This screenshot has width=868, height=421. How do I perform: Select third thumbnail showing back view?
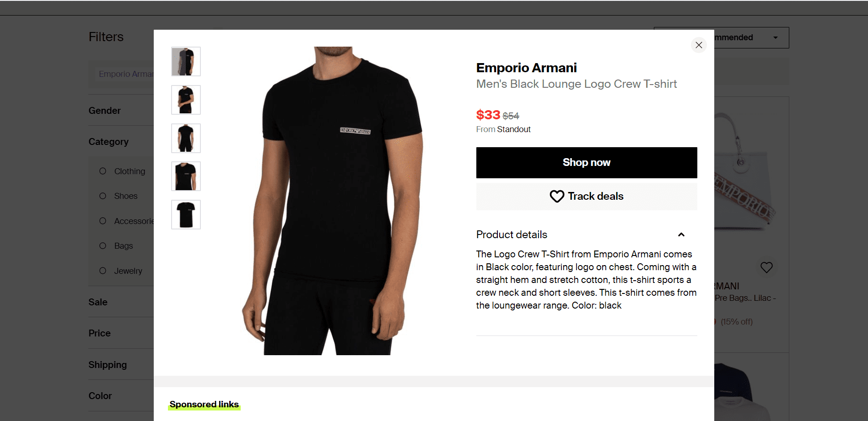click(186, 138)
